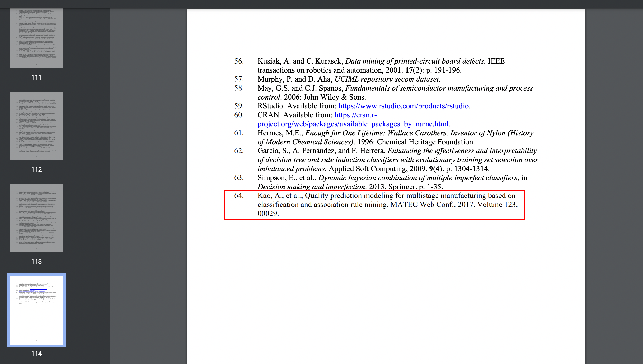Click the Hermes, M.E. reference entry
Viewport: 643px width, 364px height.
click(x=384, y=137)
